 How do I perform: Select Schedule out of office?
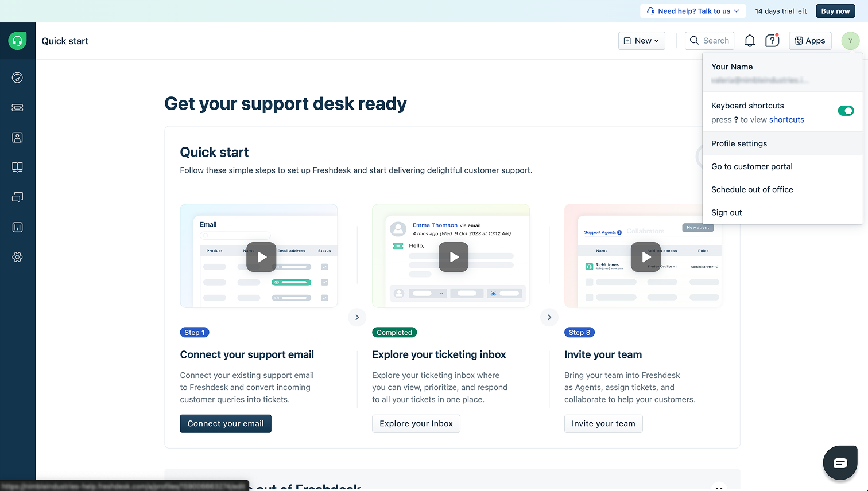(x=782, y=189)
